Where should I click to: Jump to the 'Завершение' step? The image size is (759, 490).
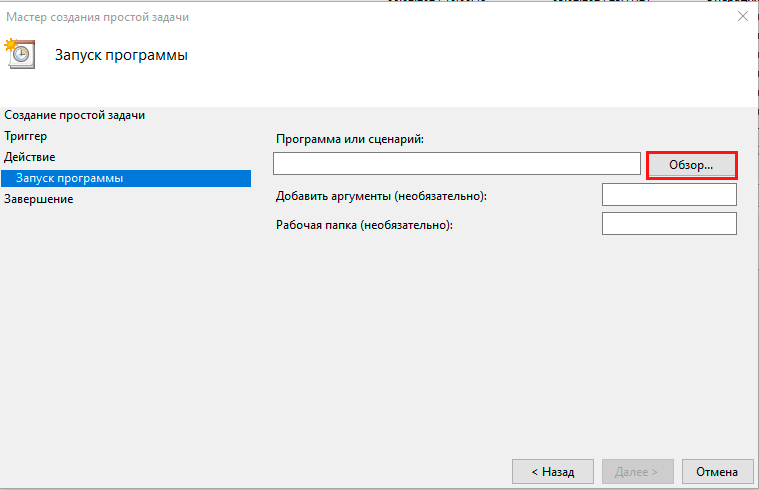coord(38,199)
